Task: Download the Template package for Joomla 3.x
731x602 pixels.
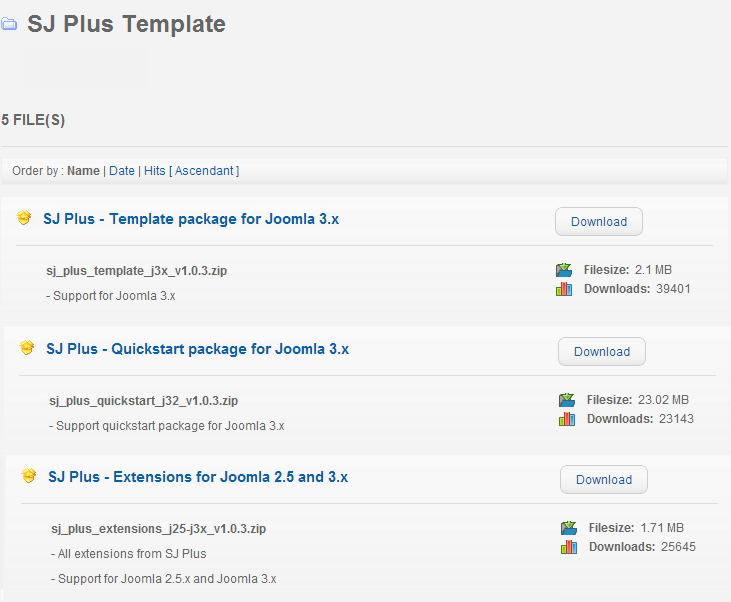Action: [599, 221]
